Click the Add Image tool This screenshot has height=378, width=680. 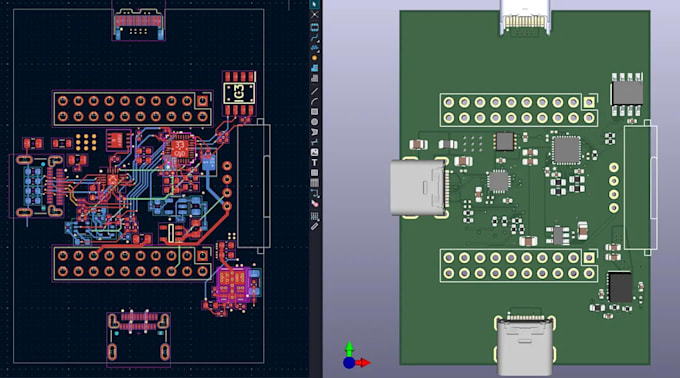tap(314, 152)
